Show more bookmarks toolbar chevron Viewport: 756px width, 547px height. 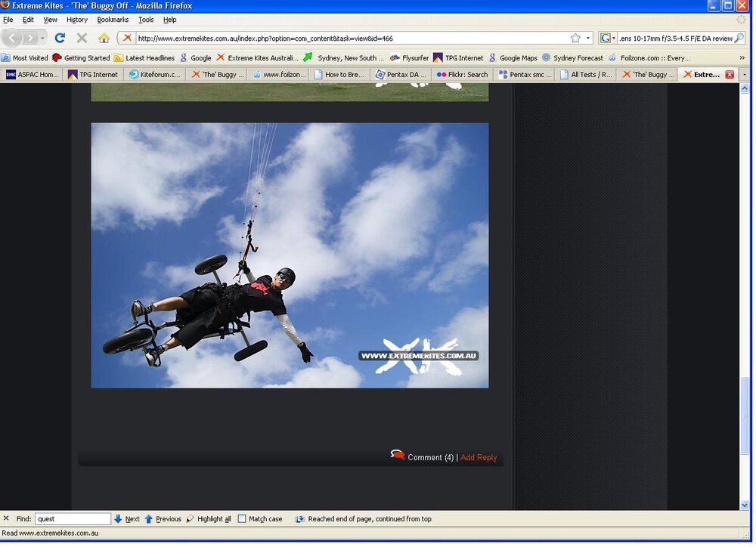tap(742, 57)
